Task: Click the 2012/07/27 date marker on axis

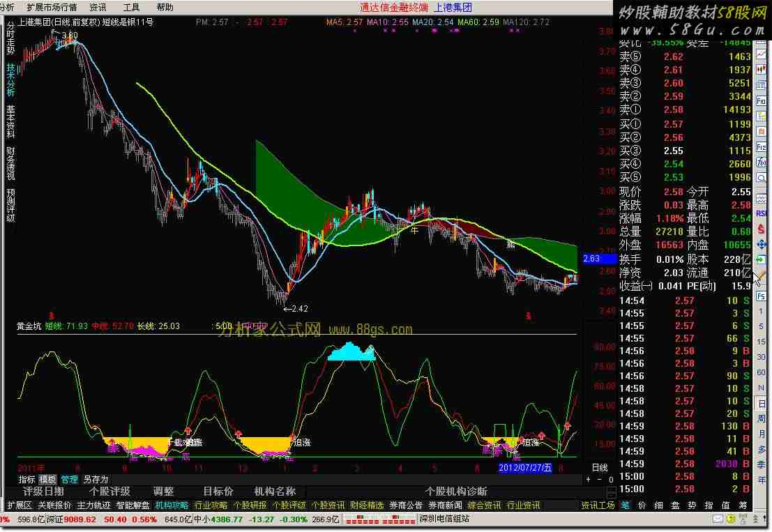Action: (525, 468)
